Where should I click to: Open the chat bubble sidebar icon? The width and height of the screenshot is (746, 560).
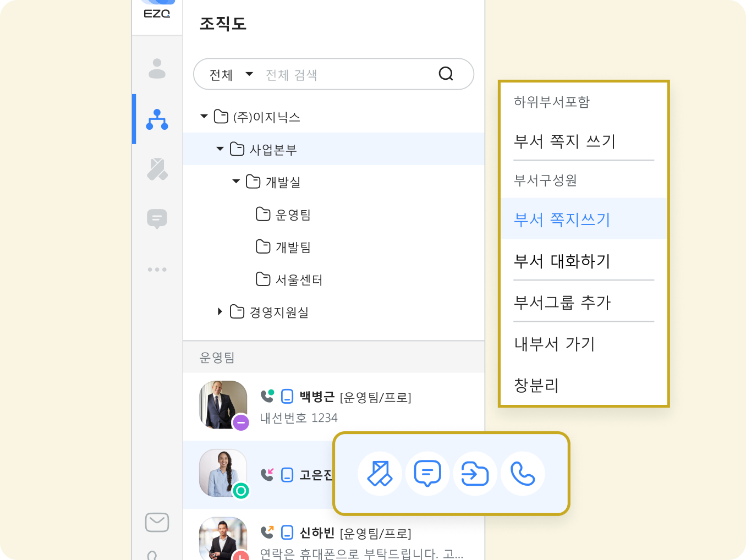157,219
